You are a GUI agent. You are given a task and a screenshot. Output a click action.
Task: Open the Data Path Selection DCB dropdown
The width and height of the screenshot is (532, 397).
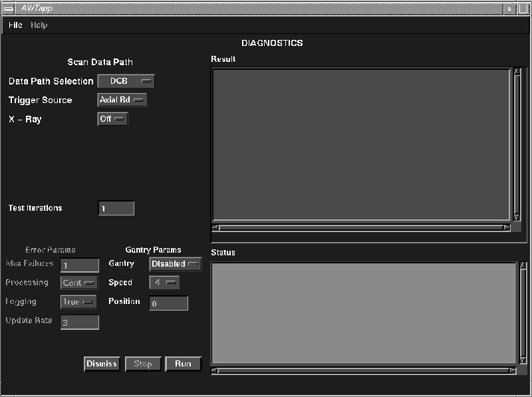[x=126, y=81]
